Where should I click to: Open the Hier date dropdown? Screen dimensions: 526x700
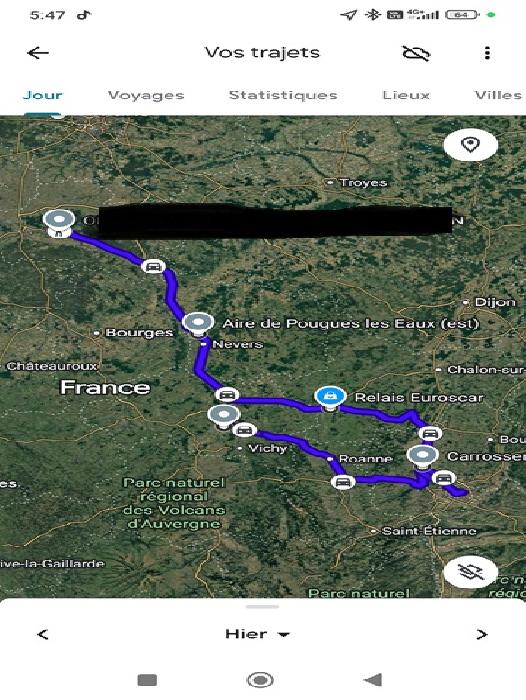pyautogui.click(x=258, y=634)
